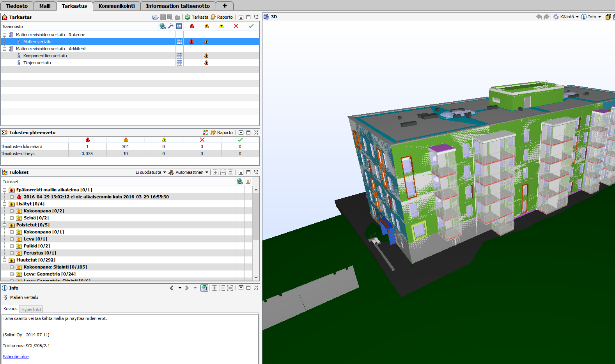This screenshot has width=615, height=364.
Task: Open the Kommunikointi tab
Action: click(x=117, y=6)
